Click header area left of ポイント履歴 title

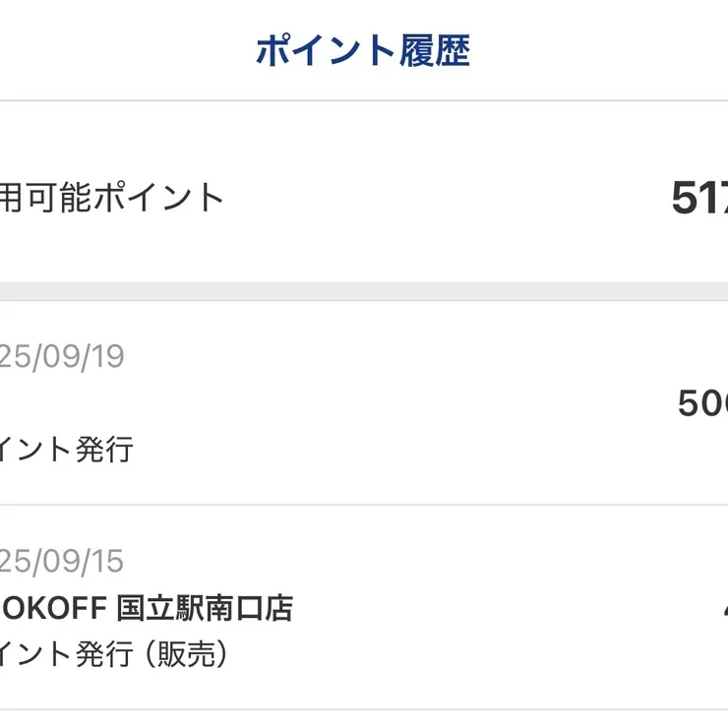(x=118, y=51)
